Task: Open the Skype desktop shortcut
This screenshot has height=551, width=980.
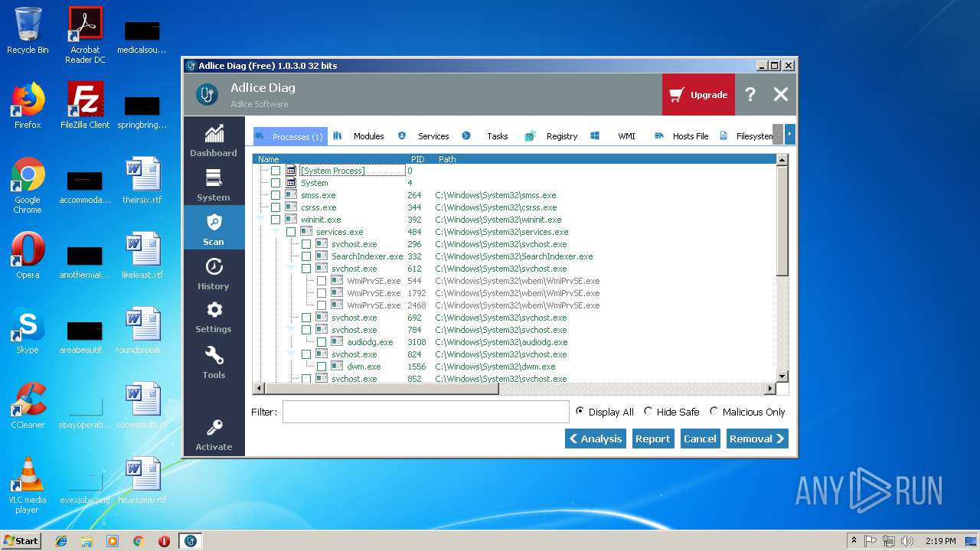Action: tap(28, 331)
